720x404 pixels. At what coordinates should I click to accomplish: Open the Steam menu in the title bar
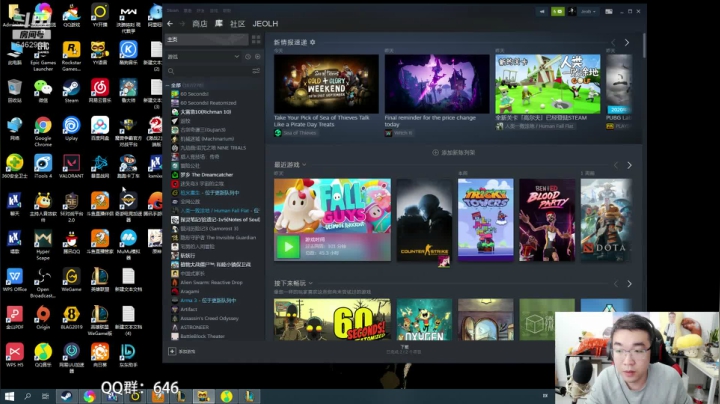point(173,10)
